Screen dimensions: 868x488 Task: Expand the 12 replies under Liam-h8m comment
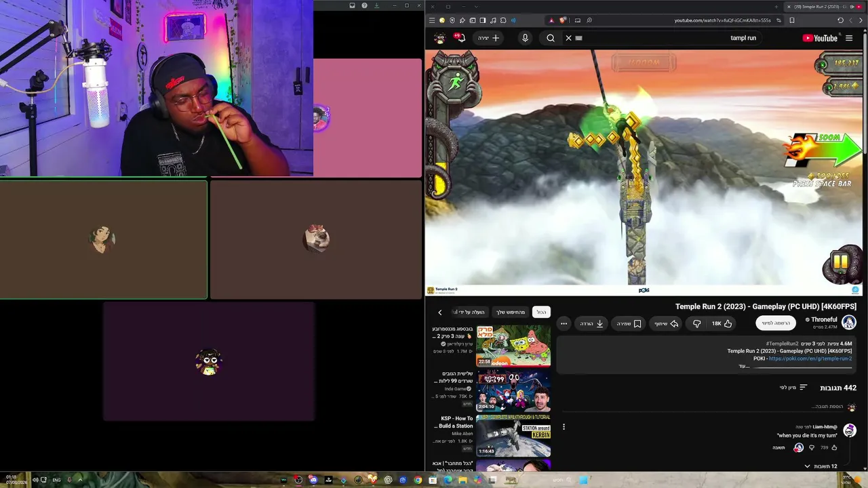coord(820,466)
